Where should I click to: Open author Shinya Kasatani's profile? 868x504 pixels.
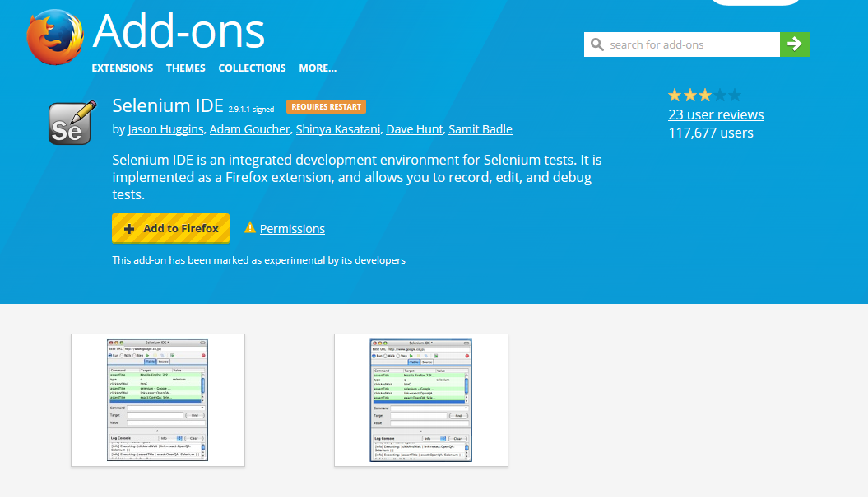[337, 129]
